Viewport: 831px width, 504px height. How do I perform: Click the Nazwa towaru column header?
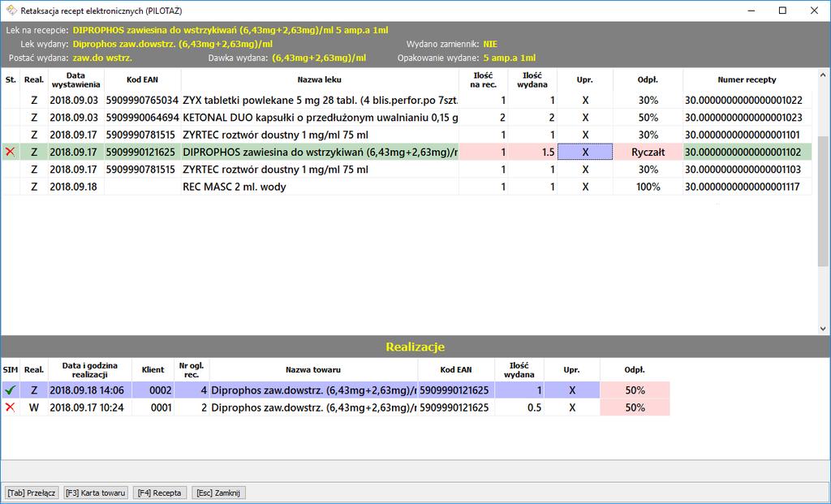pos(313,370)
